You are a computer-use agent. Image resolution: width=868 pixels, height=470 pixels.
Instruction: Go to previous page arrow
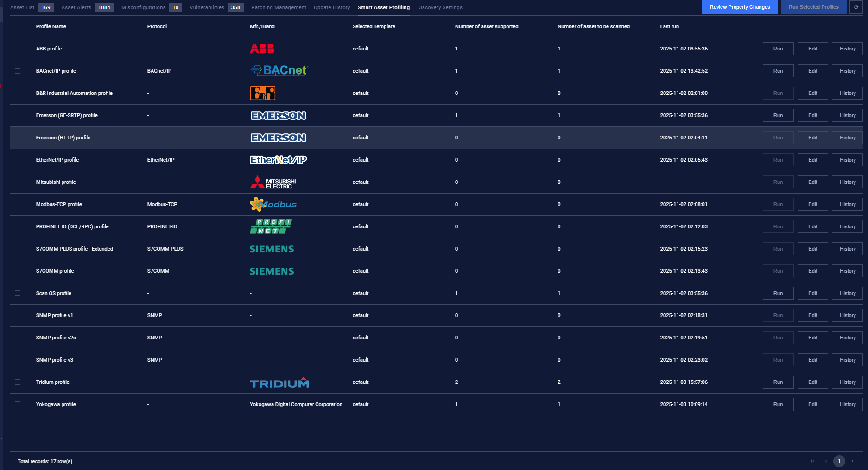pos(826,461)
